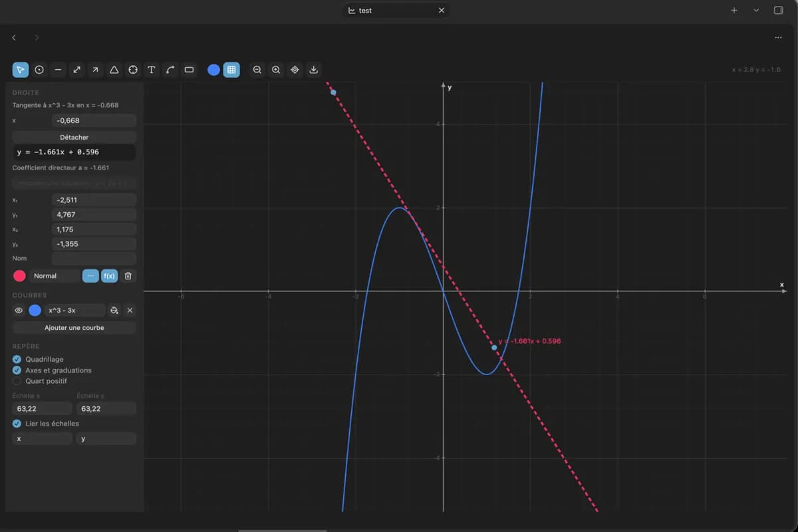798x532 pixels.
Task: Focus the impose-an-equation input
Action: 74,183
